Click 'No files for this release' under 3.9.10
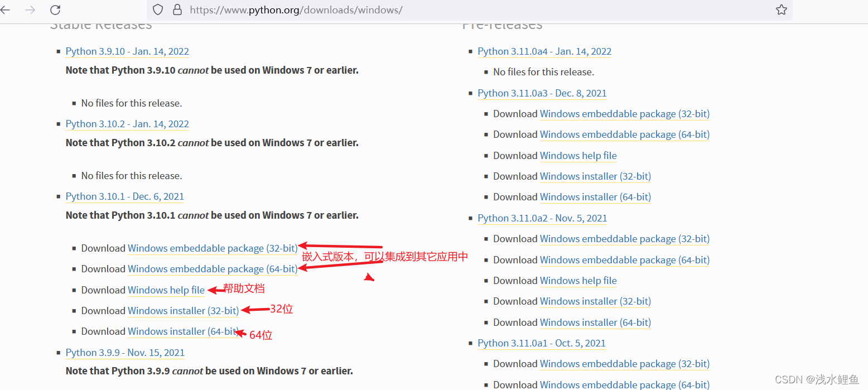The width and height of the screenshot is (868, 390). pyautogui.click(x=132, y=103)
